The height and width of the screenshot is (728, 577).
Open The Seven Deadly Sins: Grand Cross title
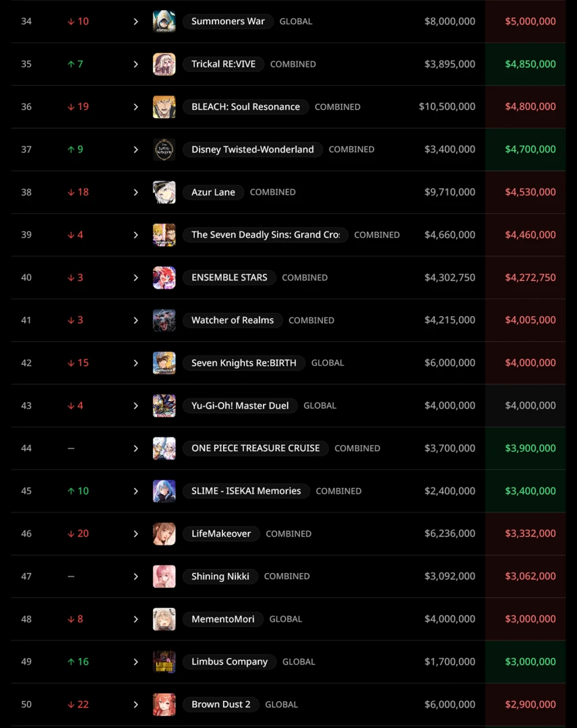point(265,235)
